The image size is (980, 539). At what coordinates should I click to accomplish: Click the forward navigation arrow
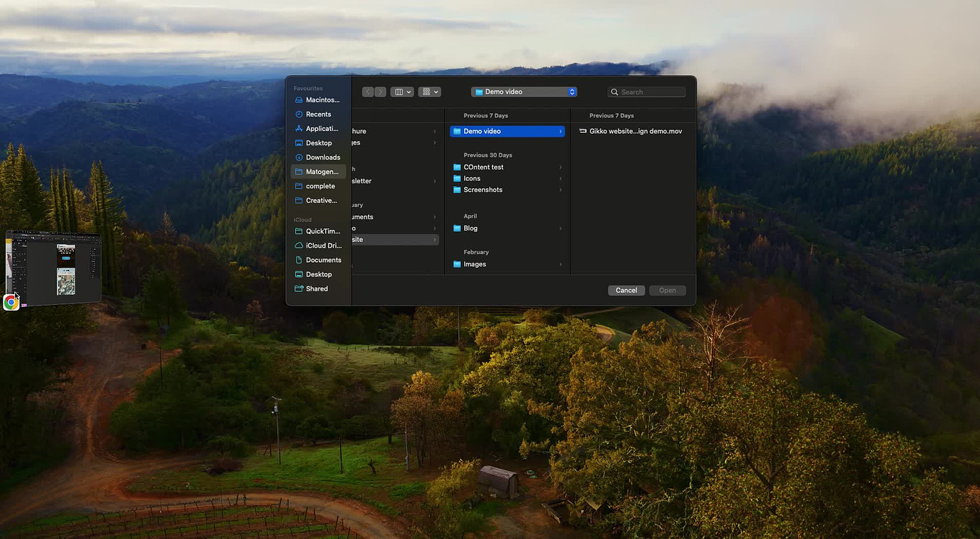380,92
